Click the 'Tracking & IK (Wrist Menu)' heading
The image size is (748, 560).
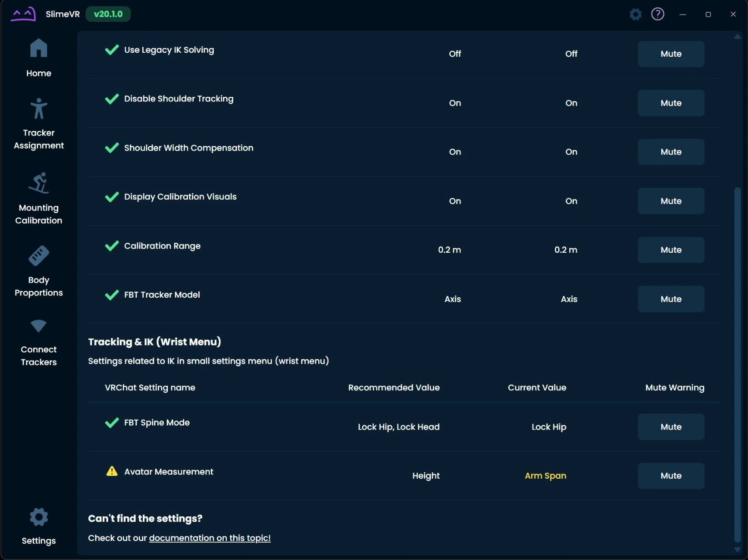coord(155,342)
